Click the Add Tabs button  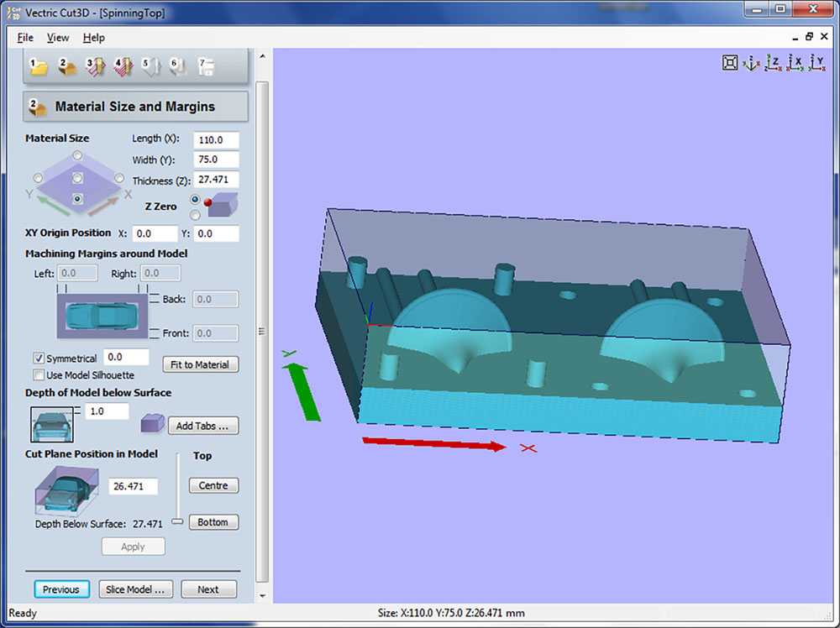click(203, 426)
